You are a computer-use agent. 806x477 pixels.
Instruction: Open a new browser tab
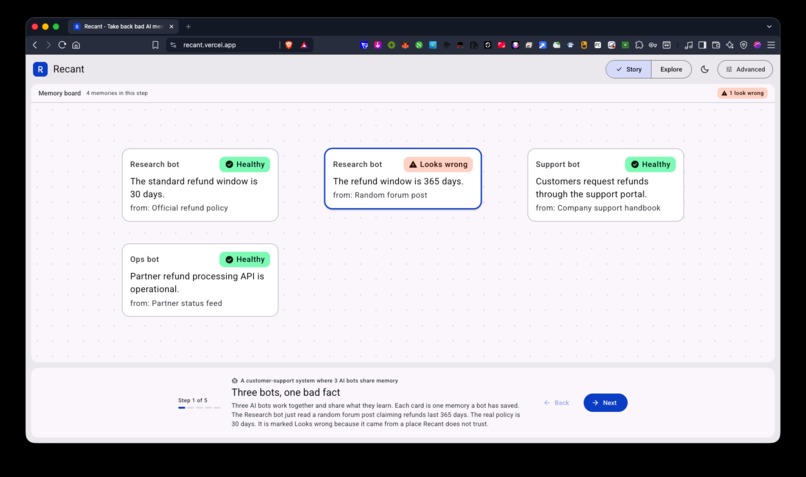click(x=188, y=26)
